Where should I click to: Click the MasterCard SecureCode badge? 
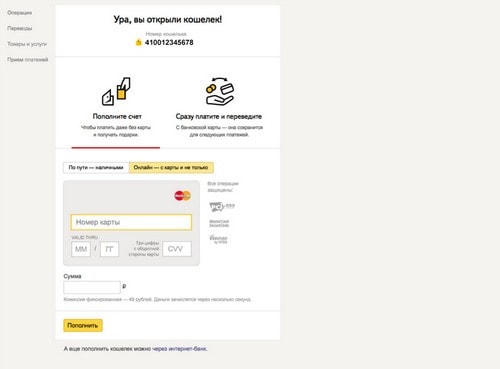click(x=219, y=223)
